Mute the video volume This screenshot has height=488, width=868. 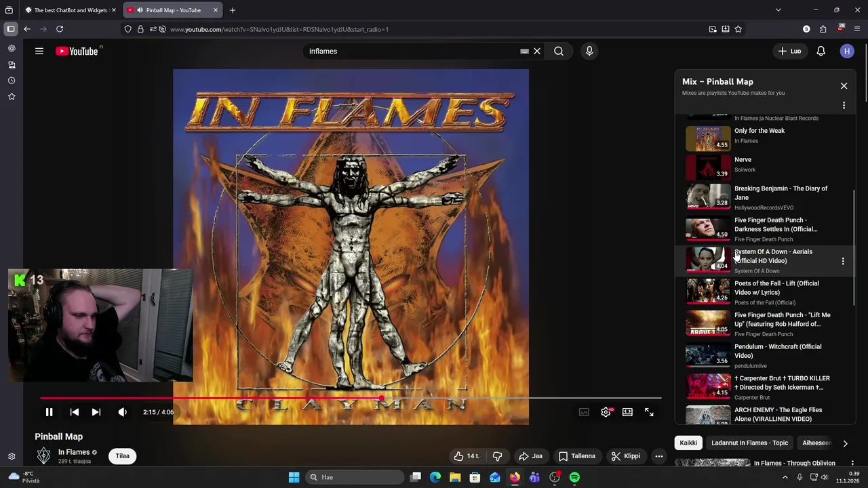pos(122,412)
